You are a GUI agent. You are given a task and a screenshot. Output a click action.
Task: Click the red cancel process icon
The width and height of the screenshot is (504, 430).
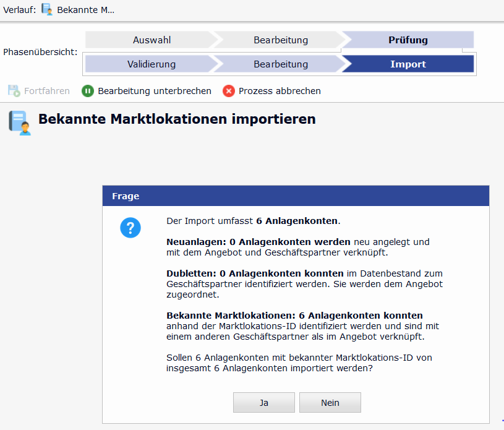[x=229, y=91]
